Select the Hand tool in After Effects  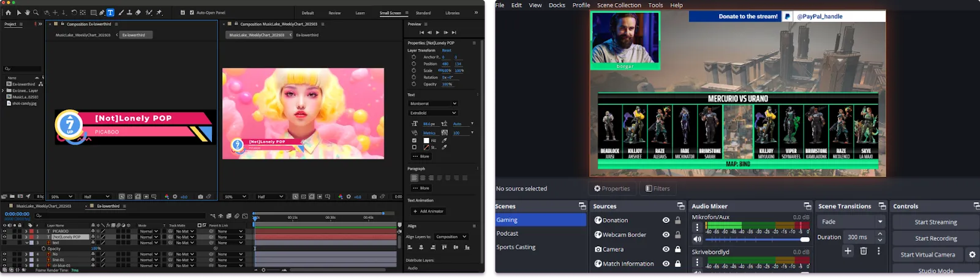[x=27, y=12]
